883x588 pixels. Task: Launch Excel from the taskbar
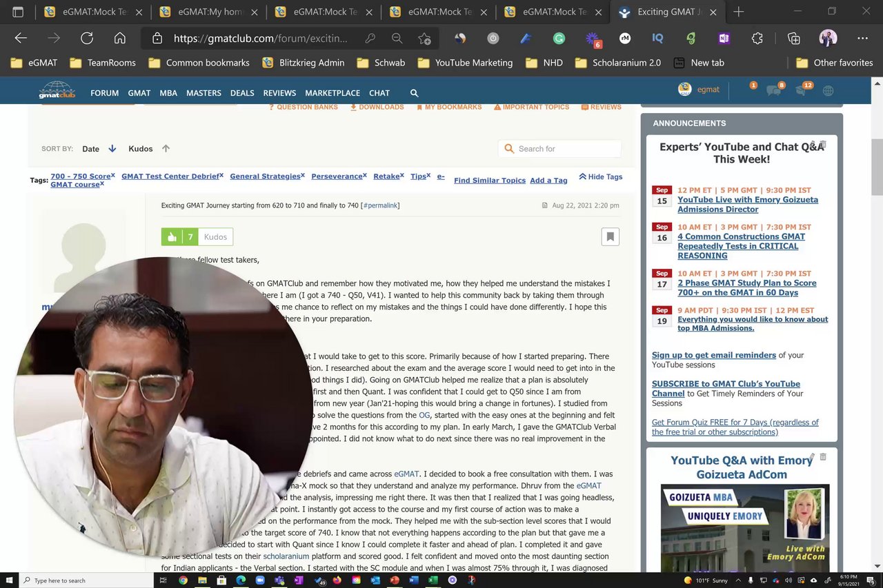coord(433,580)
